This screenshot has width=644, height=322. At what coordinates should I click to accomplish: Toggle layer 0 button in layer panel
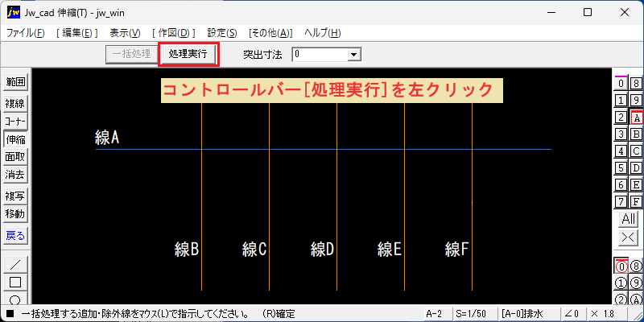[x=621, y=84]
